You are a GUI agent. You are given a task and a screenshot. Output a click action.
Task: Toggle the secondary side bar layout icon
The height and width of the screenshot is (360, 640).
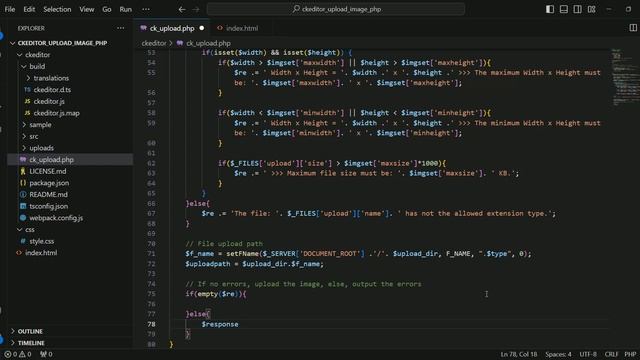(578, 9)
